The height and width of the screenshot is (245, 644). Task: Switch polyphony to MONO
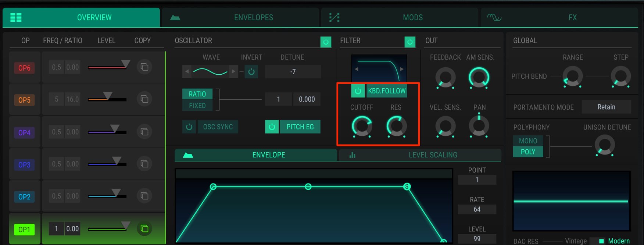pos(528,141)
